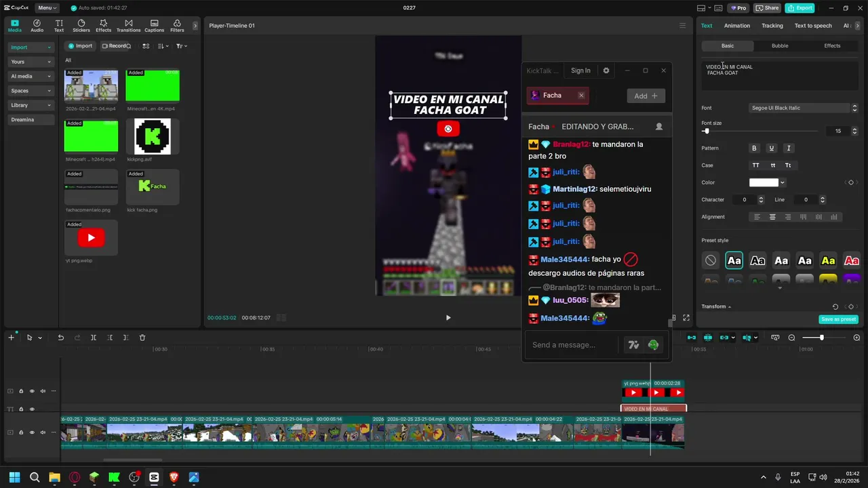Select the Effects sub-tab in text panel
The height and width of the screenshot is (488, 868).
[832, 45]
